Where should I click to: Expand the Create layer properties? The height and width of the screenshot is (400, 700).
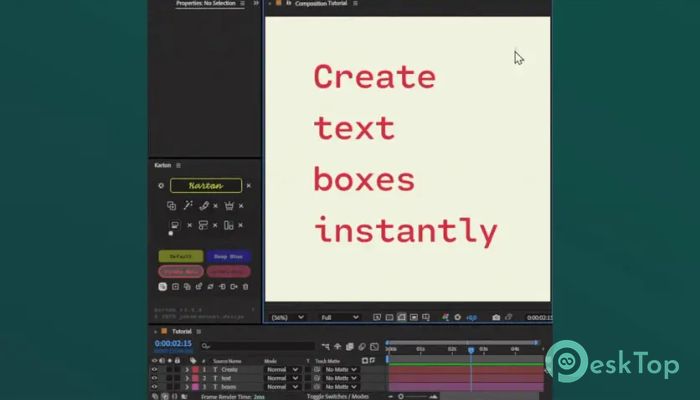pyautogui.click(x=187, y=370)
